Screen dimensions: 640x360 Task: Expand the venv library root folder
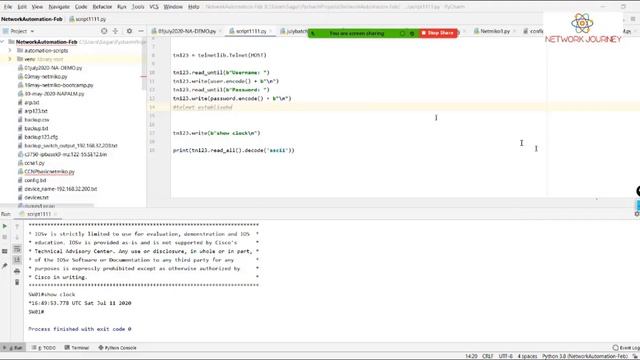click(x=10, y=59)
